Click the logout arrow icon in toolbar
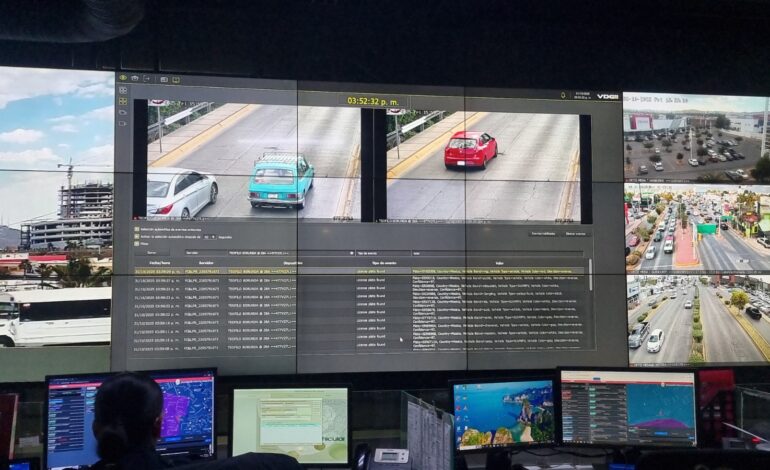 point(146,78)
